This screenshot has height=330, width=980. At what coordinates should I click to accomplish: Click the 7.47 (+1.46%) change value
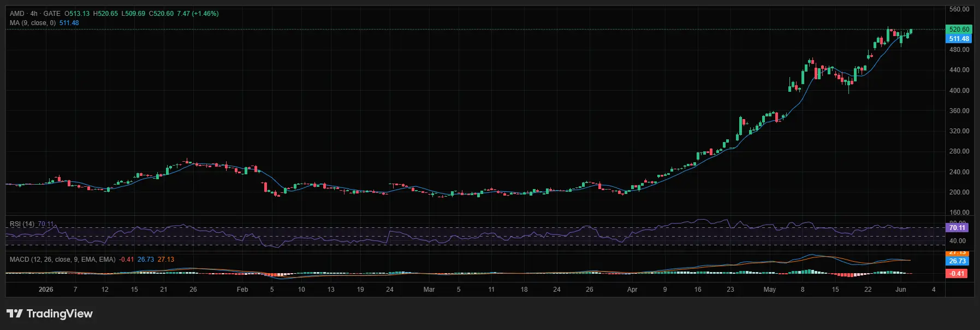198,14
